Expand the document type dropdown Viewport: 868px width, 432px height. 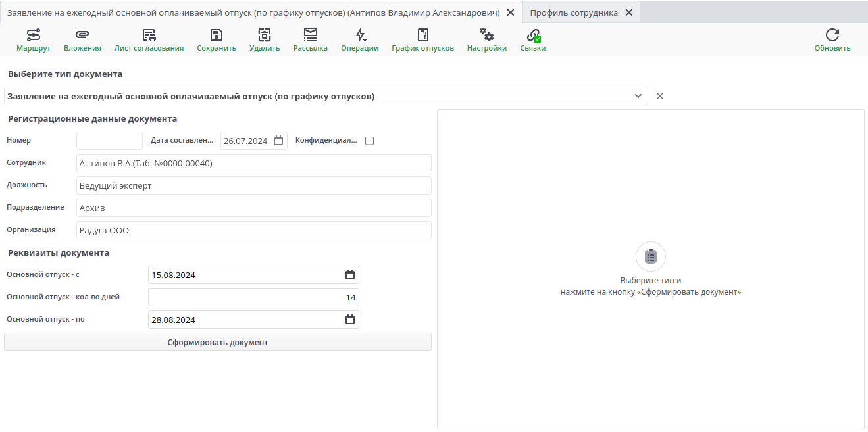(x=638, y=96)
